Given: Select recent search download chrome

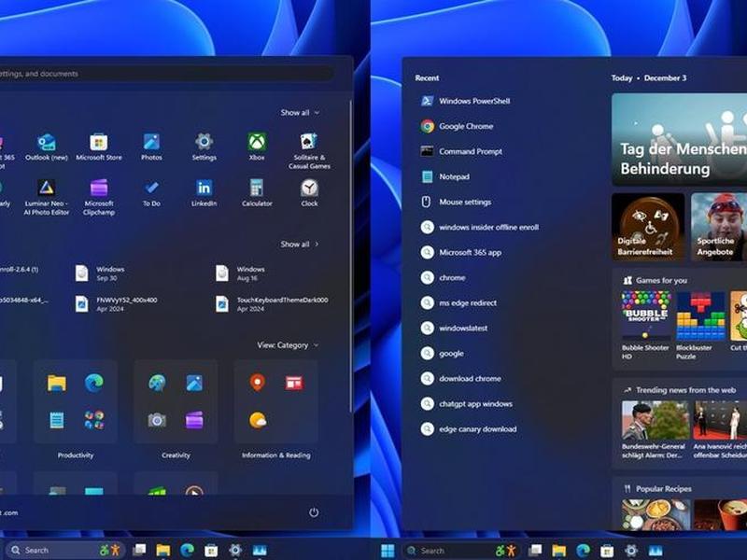Looking at the screenshot, I should coord(460,379).
